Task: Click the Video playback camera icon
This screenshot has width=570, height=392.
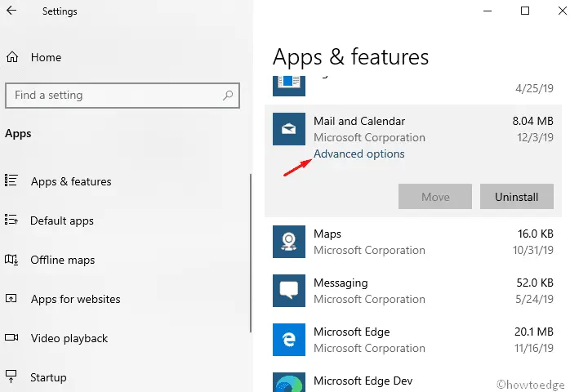Action: point(11,337)
